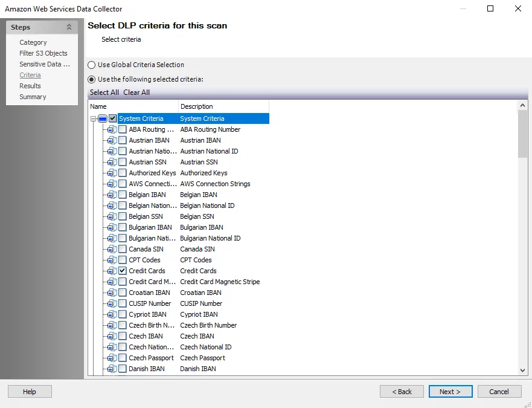532x408 pixels.
Task: Click the criteria icon beside Czech IBAN row
Action: click(112, 336)
